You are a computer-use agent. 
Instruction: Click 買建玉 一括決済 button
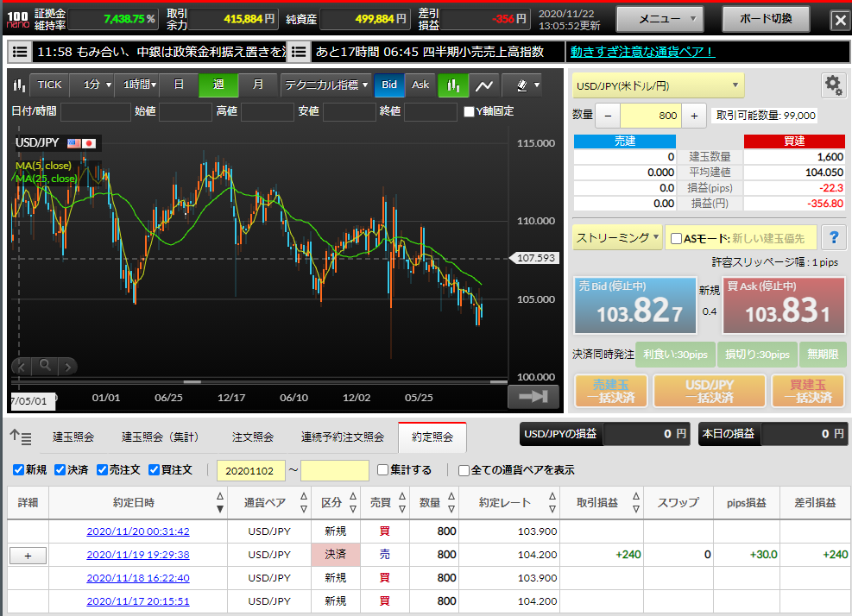pyautogui.click(x=808, y=391)
